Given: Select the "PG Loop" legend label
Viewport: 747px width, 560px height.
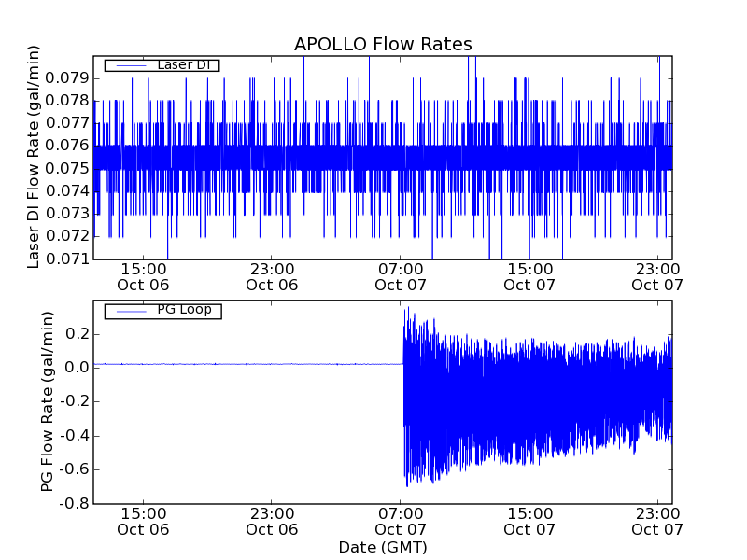Looking at the screenshot, I should (184, 310).
